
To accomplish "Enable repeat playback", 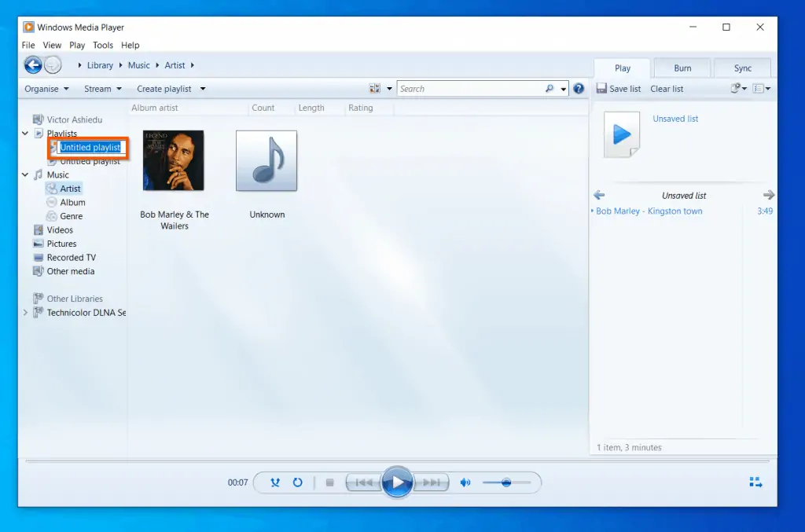I will pos(297,482).
